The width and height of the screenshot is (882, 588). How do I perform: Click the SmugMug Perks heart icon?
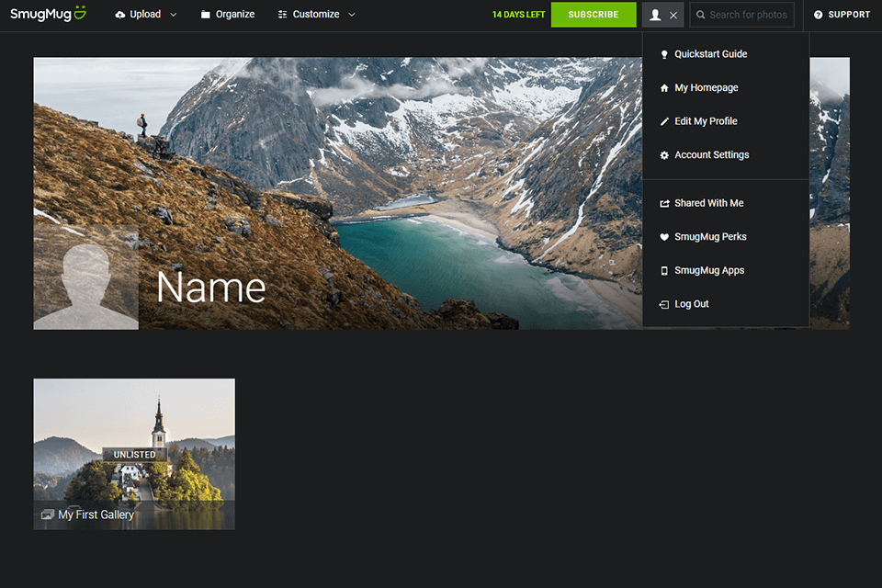(x=664, y=237)
